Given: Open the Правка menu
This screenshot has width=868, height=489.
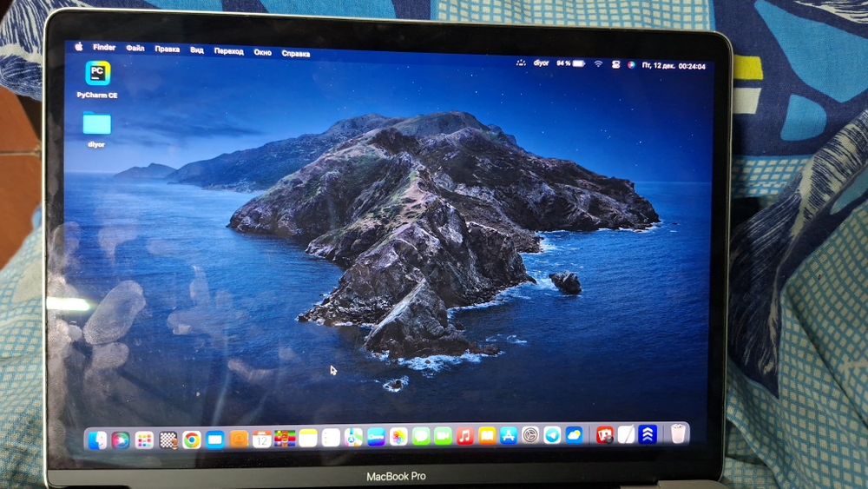Looking at the screenshot, I should pos(168,50).
